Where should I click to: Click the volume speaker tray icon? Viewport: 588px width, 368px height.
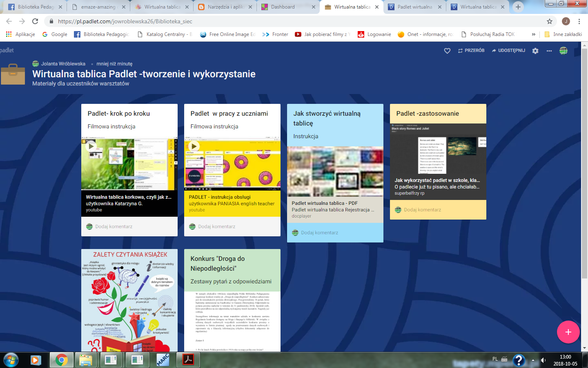tap(543, 360)
